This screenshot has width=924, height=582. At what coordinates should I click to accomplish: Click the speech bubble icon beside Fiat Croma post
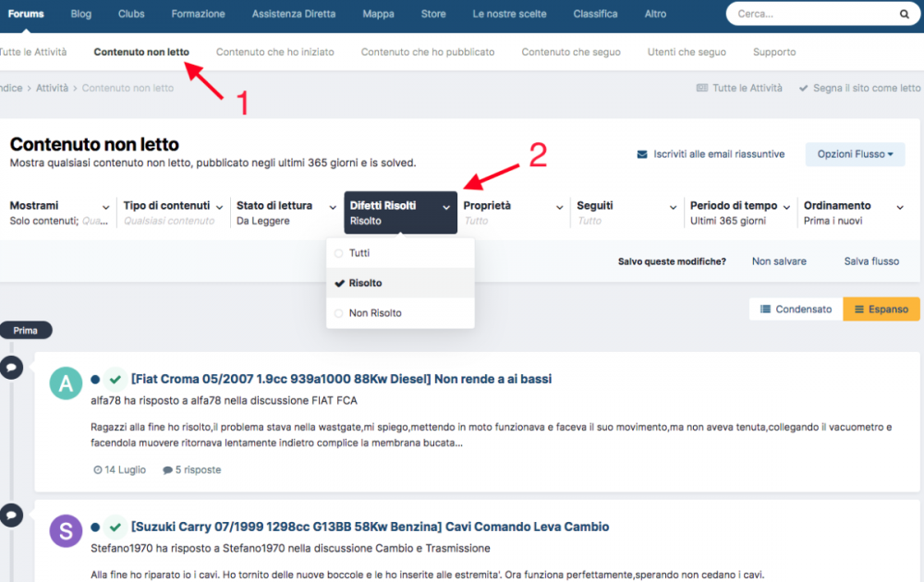pos(11,367)
